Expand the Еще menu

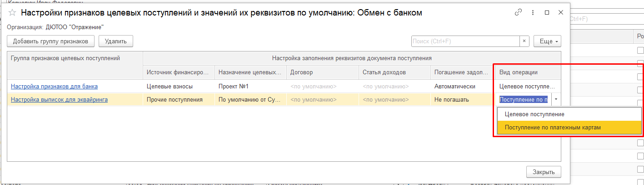point(547,41)
